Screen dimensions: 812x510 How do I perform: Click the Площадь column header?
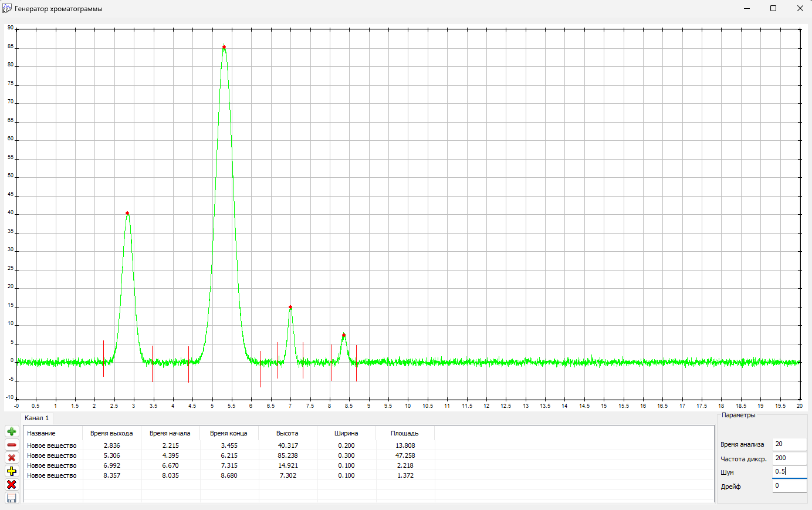[x=405, y=433]
